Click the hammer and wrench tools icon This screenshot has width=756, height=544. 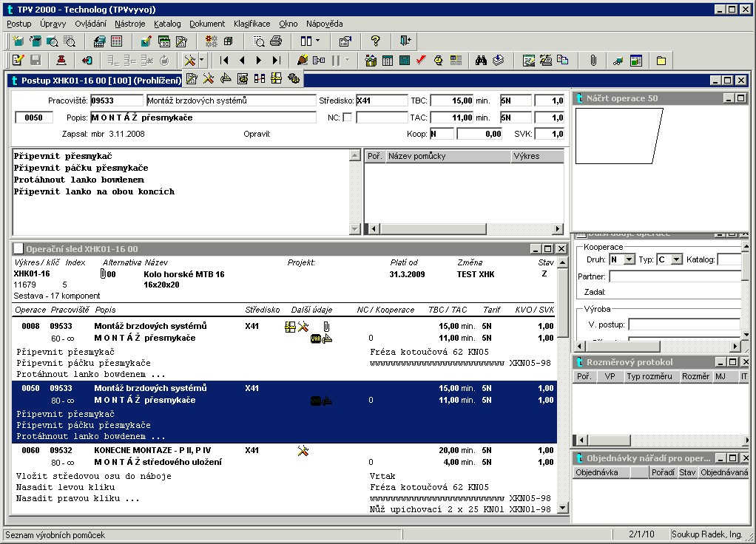[190, 61]
